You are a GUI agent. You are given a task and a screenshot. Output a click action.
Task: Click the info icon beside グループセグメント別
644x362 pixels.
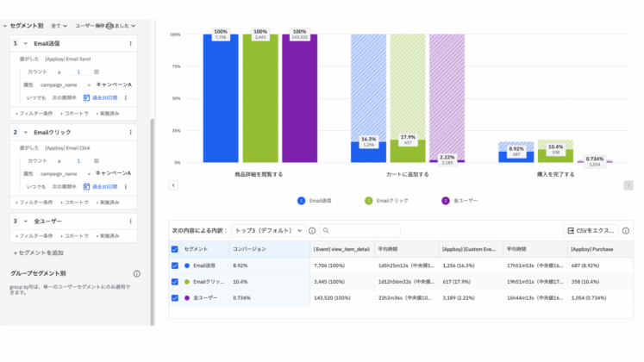pos(136,274)
